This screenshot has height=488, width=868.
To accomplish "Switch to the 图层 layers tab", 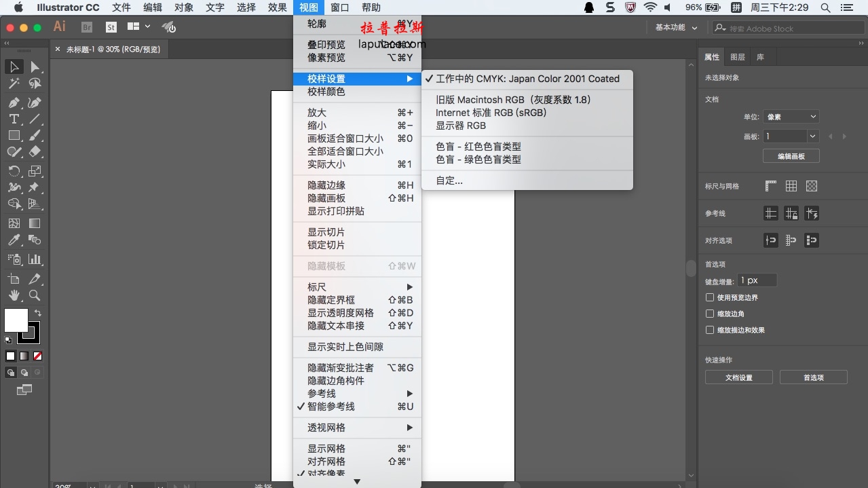I will (737, 57).
